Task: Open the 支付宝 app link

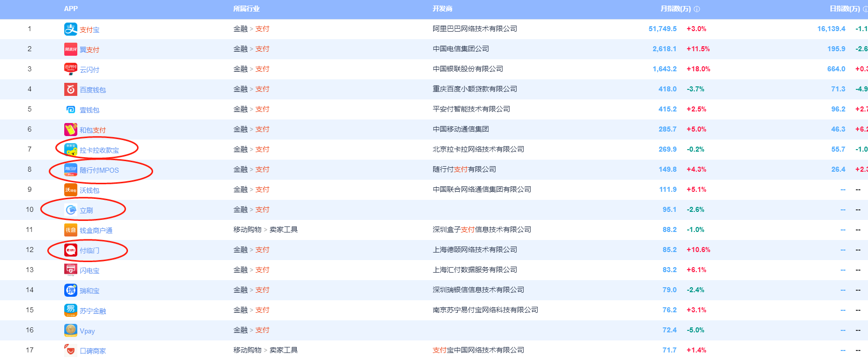Action: point(89,30)
